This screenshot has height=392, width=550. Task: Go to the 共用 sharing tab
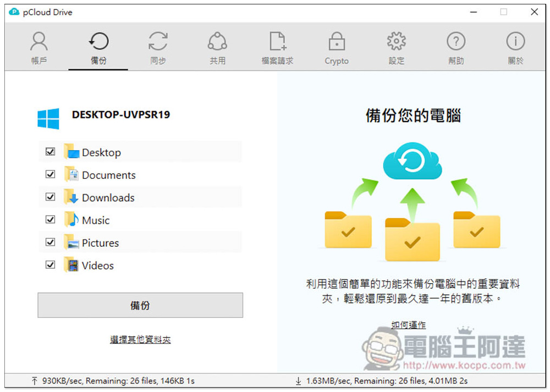pyautogui.click(x=217, y=48)
